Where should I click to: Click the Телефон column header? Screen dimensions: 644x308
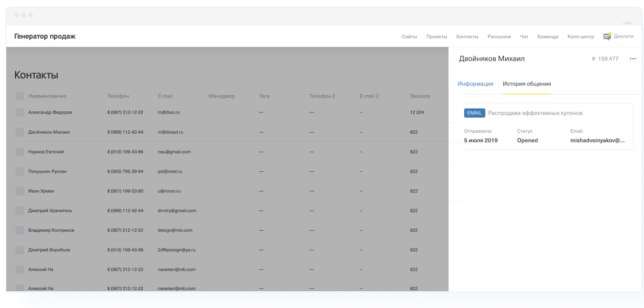(118, 96)
